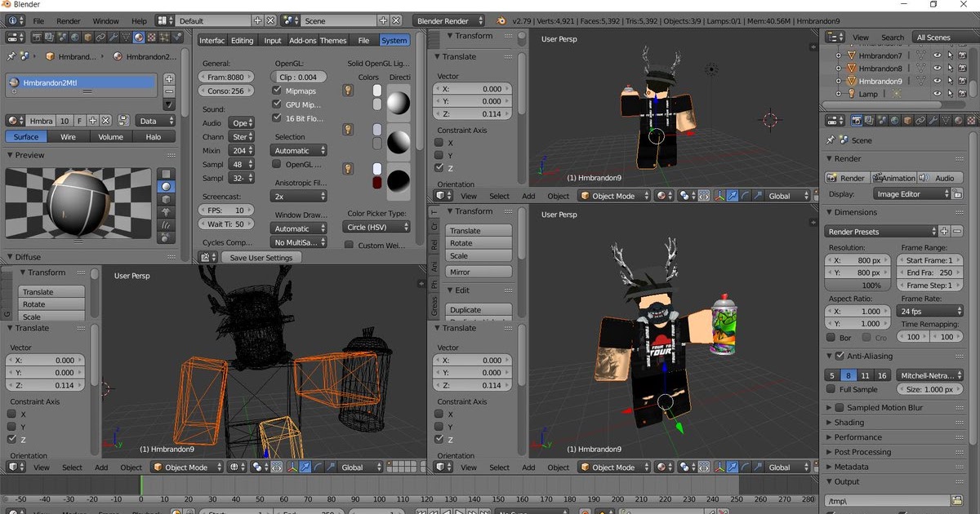
Task: Click first white light diffuse color swatch
Action: (x=377, y=91)
